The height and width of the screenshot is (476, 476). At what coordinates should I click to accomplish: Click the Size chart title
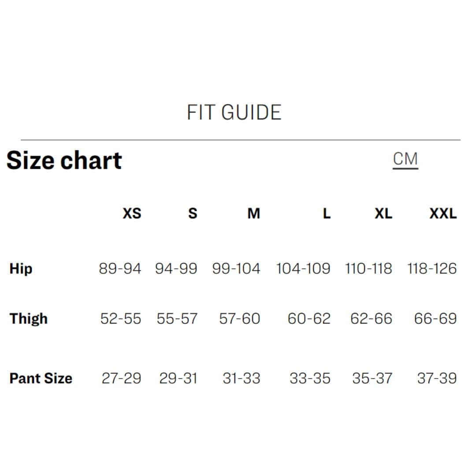click(x=64, y=160)
